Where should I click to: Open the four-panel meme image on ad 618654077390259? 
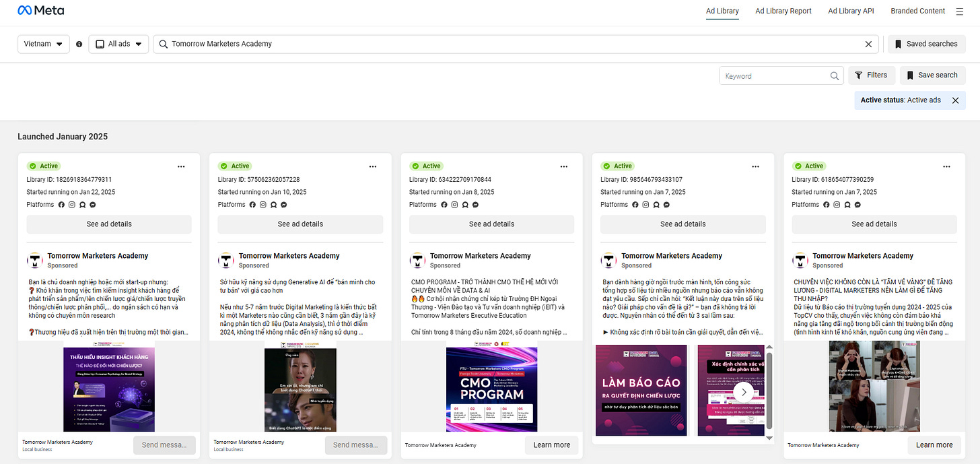(x=874, y=387)
